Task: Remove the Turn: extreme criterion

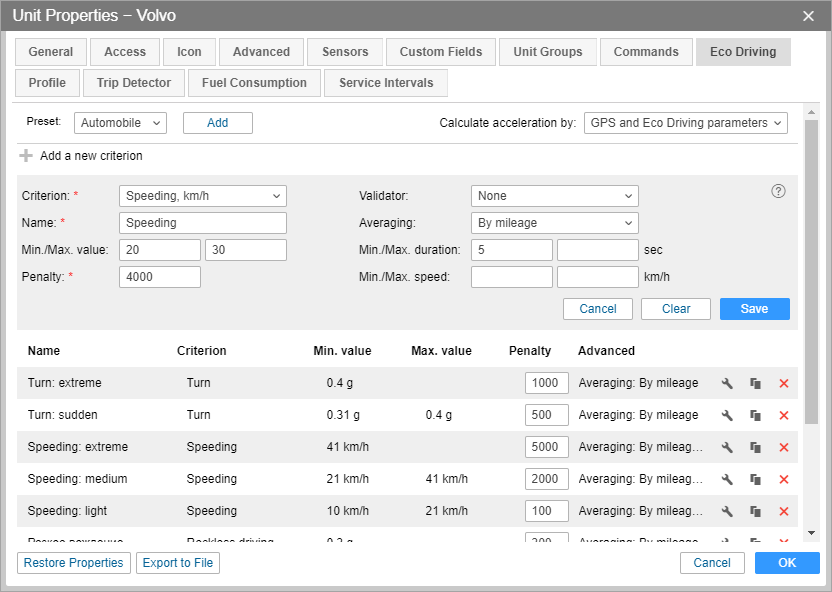Action: point(784,383)
